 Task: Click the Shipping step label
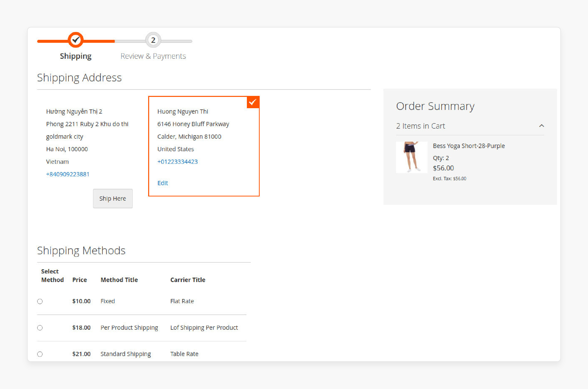click(x=76, y=56)
